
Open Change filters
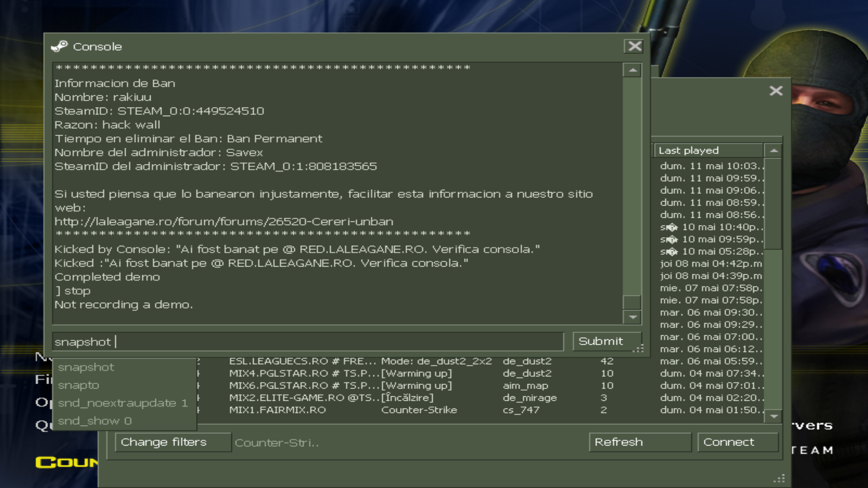tap(172, 442)
